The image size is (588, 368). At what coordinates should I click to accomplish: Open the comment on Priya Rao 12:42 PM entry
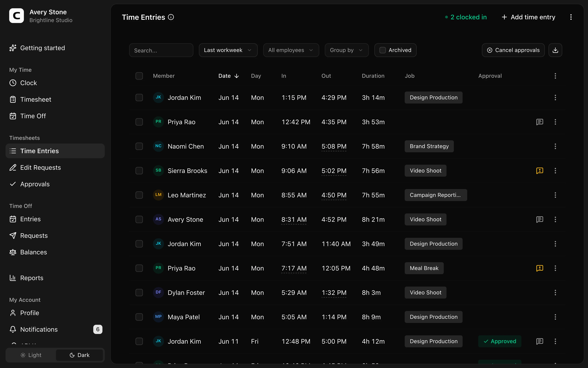tap(540, 122)
